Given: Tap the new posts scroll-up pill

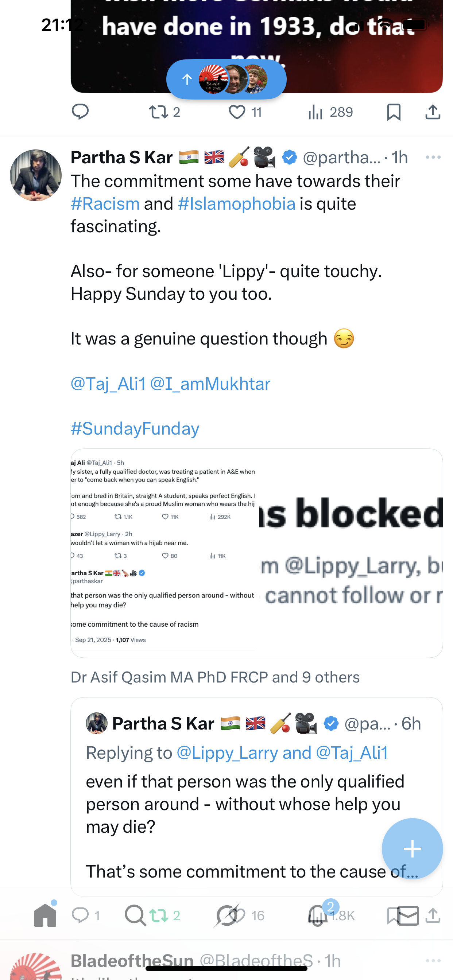Looking at the screenshot, I should 226,79.
